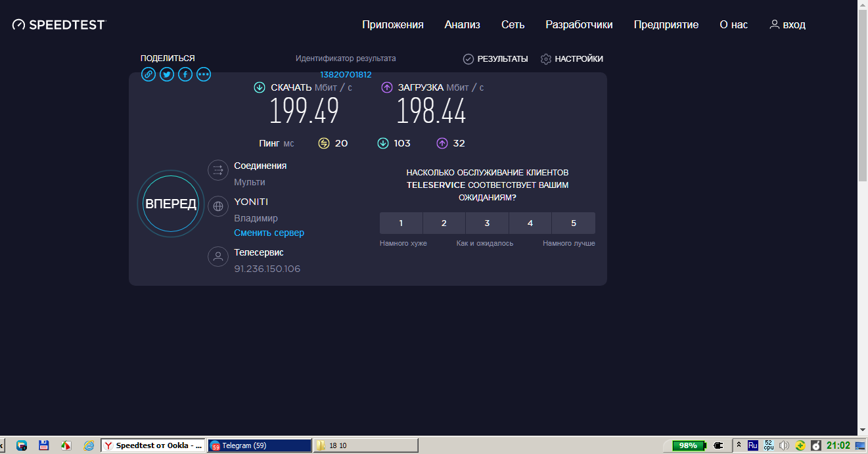Choose rating 5 Намного лучше
Viewport: 868px width, 454px height.
click(573, 223)
